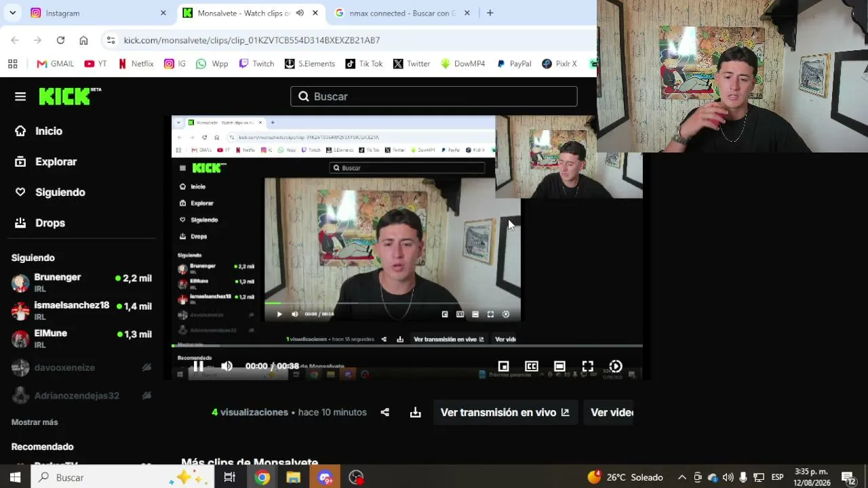Image resolution: width=868 pixels, height=488 pixels.
Task: Open the Netflix bookmark
Action: [136, 64]
